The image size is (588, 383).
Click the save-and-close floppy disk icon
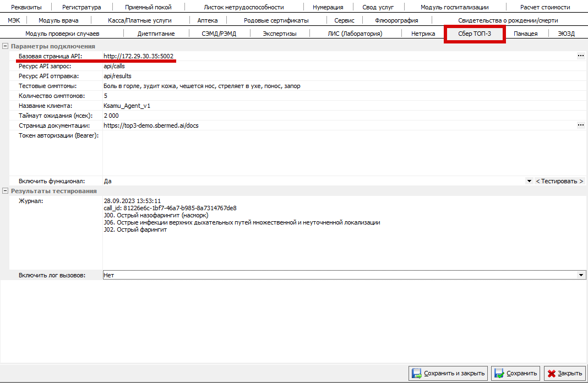(x=417, y=374)
